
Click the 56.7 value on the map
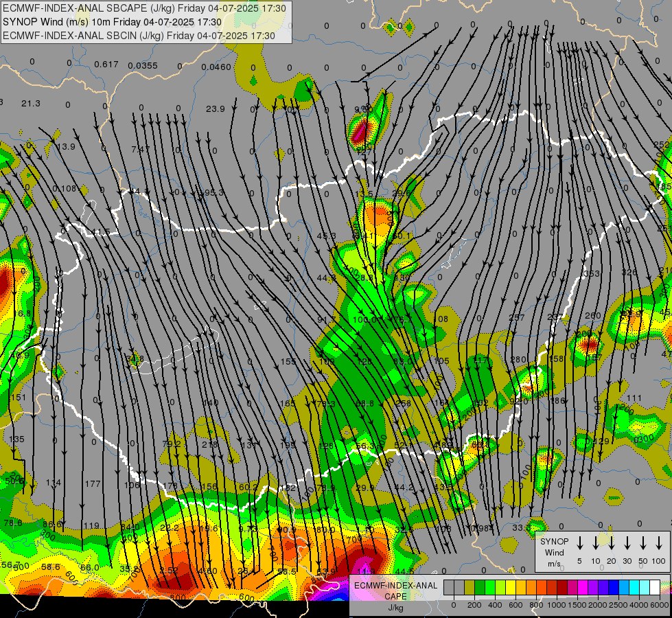(x=10, y=565)
